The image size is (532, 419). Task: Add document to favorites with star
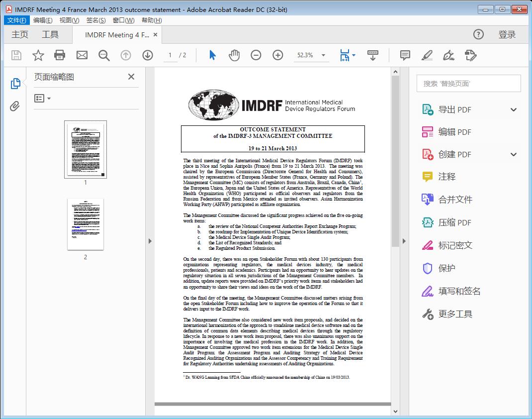click(38, 55)
